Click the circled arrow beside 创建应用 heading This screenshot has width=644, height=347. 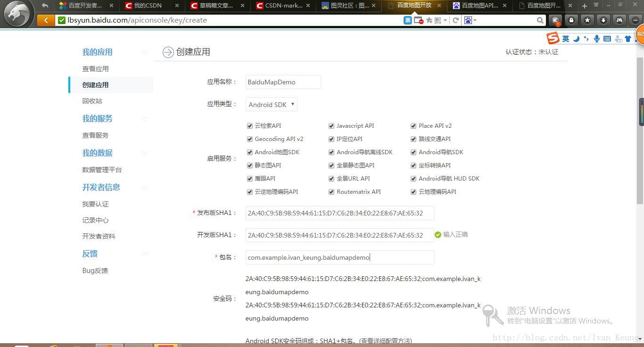(x=168, y=52)
